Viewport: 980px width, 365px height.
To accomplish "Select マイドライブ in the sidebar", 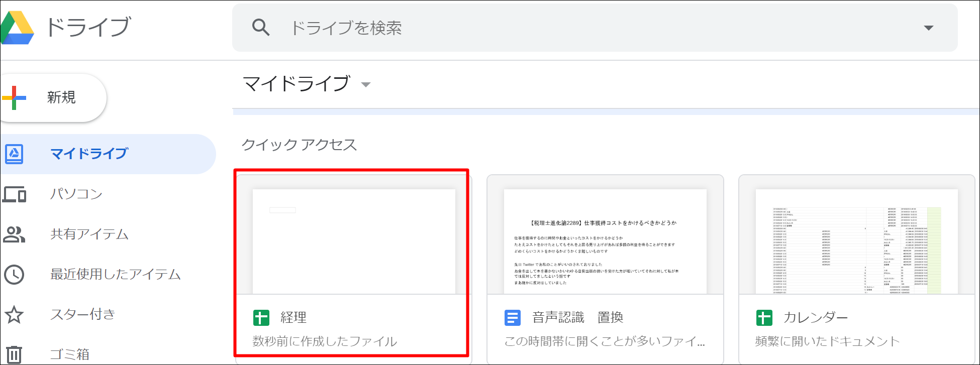I will pyautogui.click(x=108, y=154).
